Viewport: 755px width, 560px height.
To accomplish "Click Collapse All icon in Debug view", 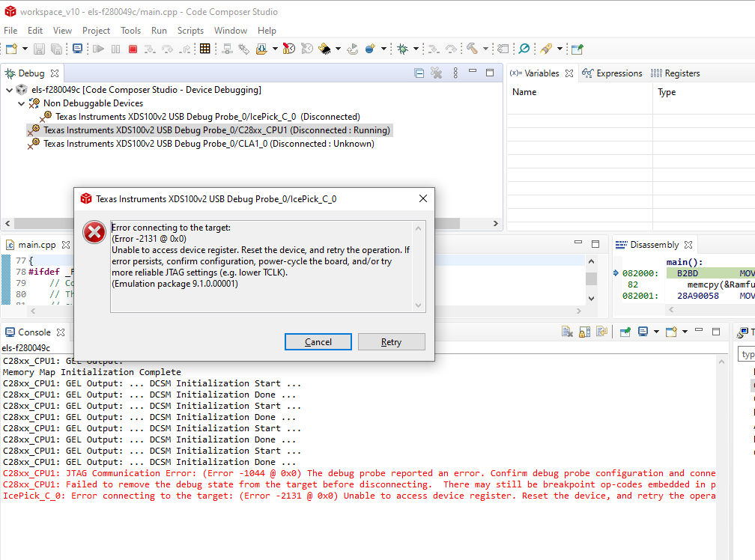I will pyautogui.click(x=419, y=73).
